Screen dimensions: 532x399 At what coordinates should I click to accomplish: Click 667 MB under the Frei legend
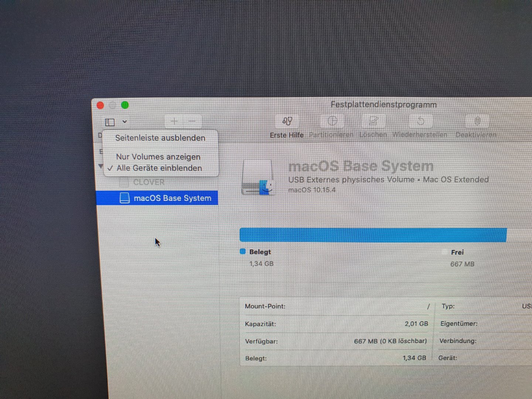(462, 264)
